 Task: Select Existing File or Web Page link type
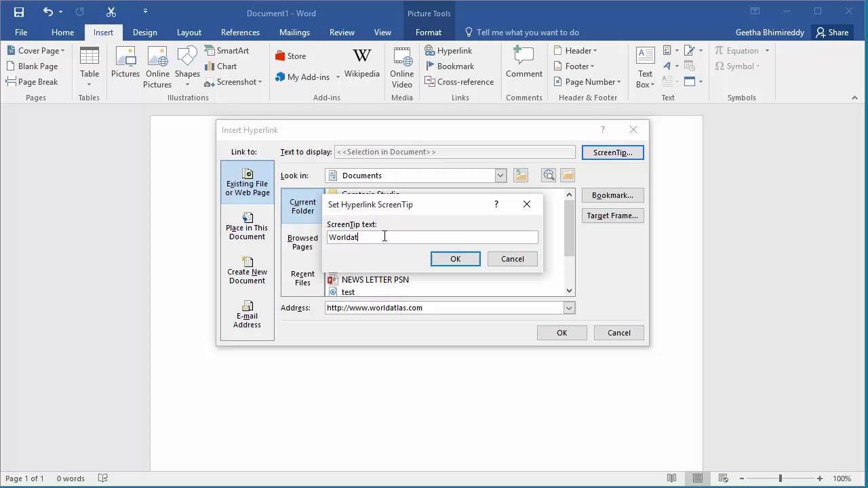point(248,183)
